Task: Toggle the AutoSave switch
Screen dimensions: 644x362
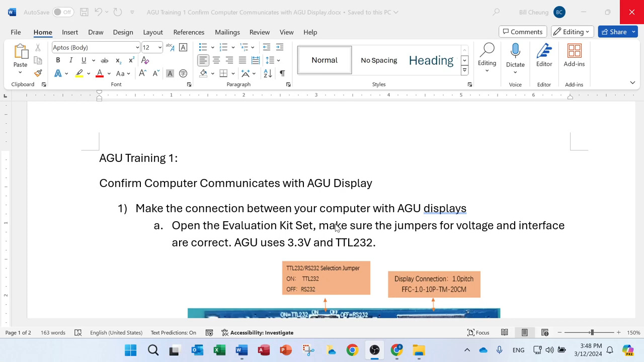Action: click(63, 12)
